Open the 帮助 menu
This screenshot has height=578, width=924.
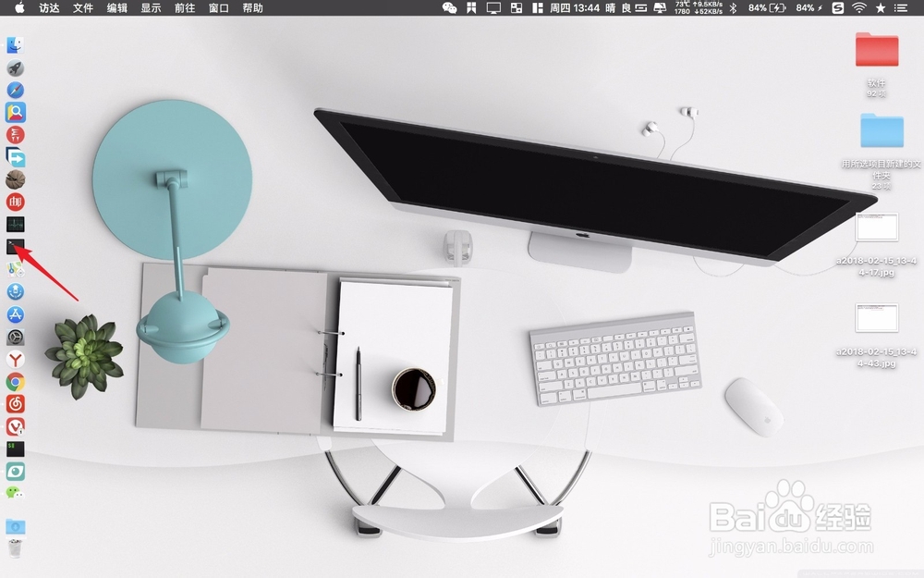coord(253,7)
